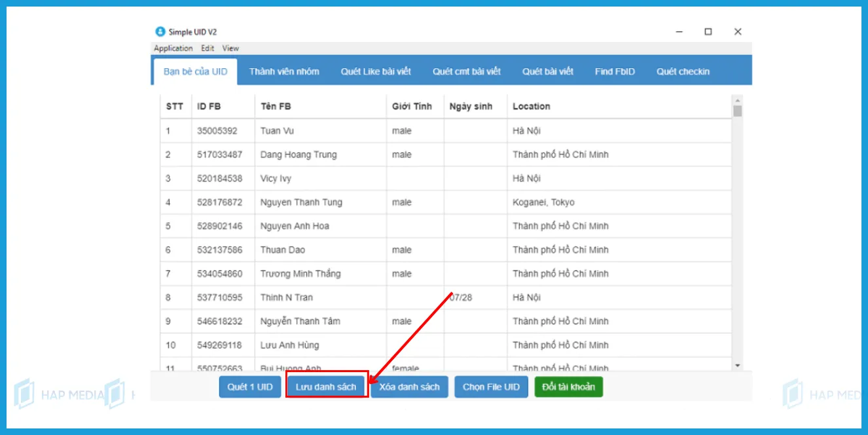
Task: Open the Application menu
Action: [173, 48]
